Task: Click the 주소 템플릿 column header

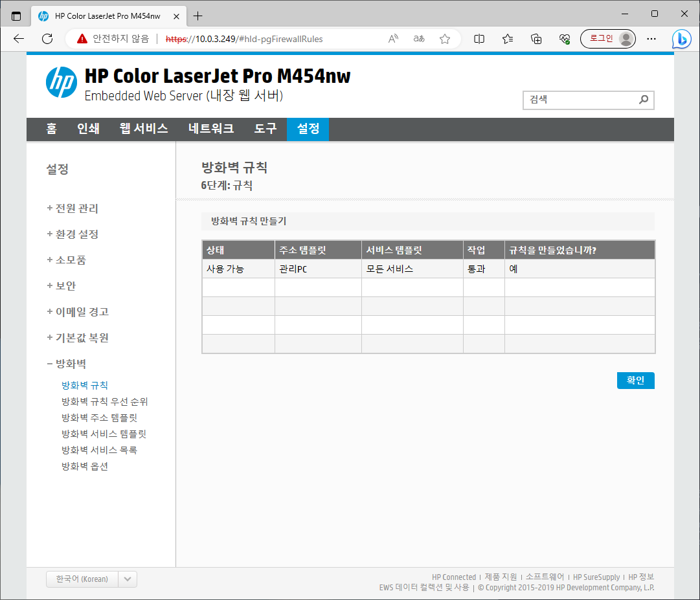Action: click(x=319, y=250)
